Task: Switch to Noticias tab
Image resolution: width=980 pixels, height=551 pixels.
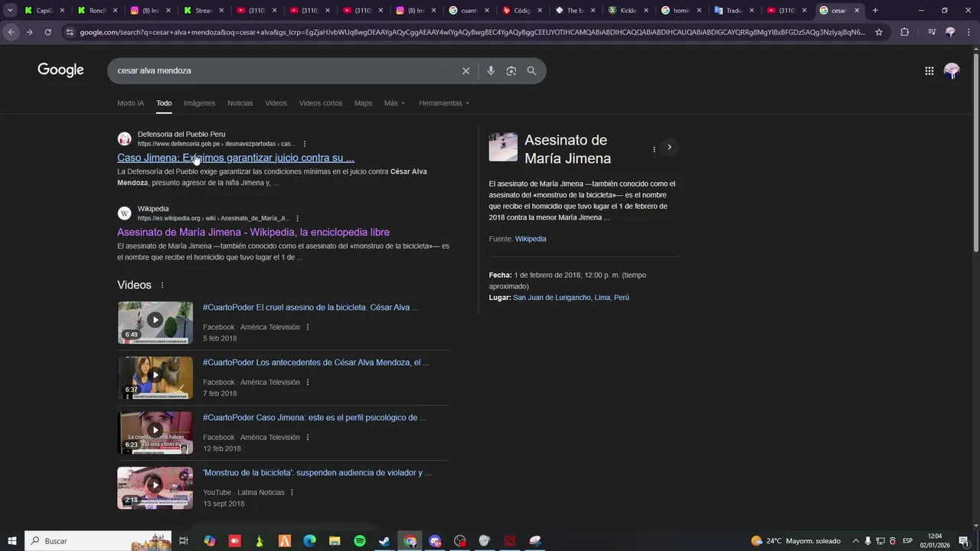Action: pos(240,103)
